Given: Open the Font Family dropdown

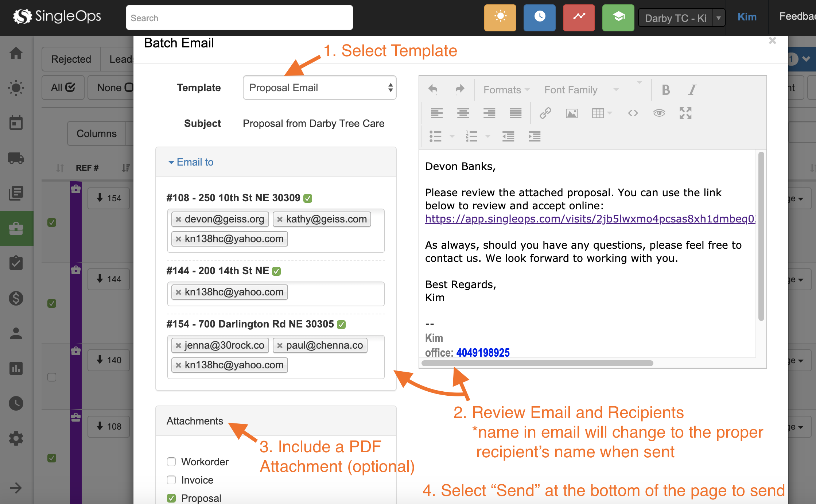Looking at the screenshot, I should pyautogui.click(x=582, y=90).
